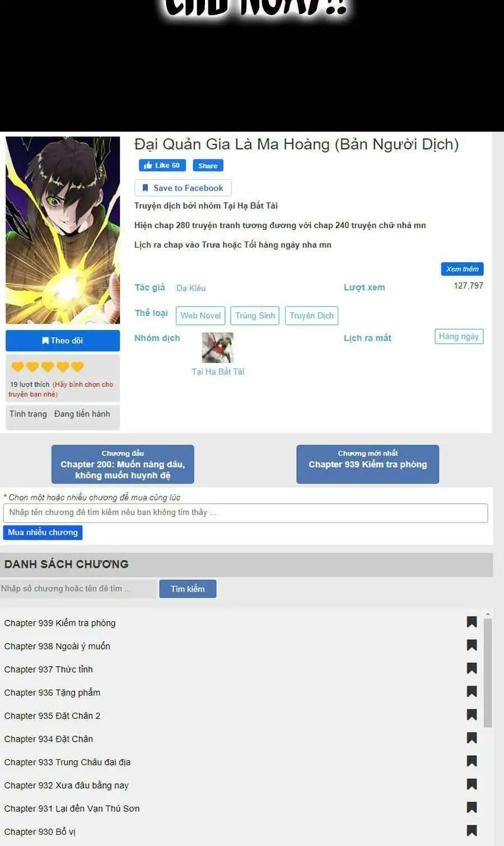The width and height of the screenshot is (504, 846).
Task: Click the bookmark icon for Chapter 932
Action: click(472, 784)
